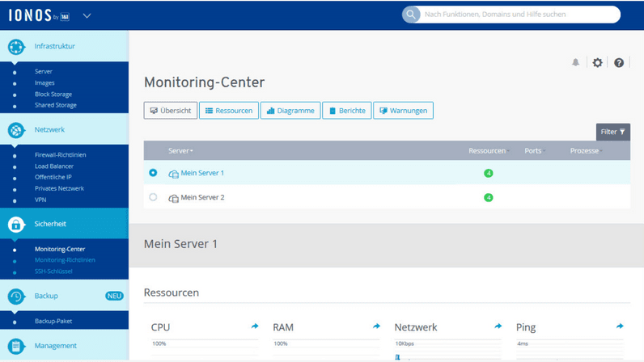Open settings via the gear icon
The height and width of the screenshot is (362, 644).
click(598, 63)
